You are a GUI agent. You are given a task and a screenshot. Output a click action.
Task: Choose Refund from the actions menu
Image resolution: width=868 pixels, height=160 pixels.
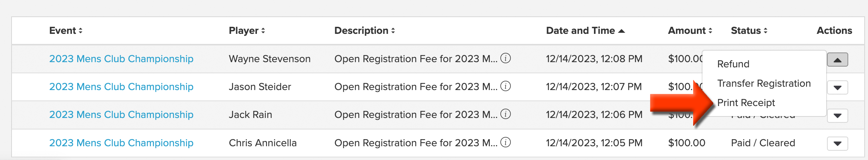pyautogui.click(x=733, y=64)
